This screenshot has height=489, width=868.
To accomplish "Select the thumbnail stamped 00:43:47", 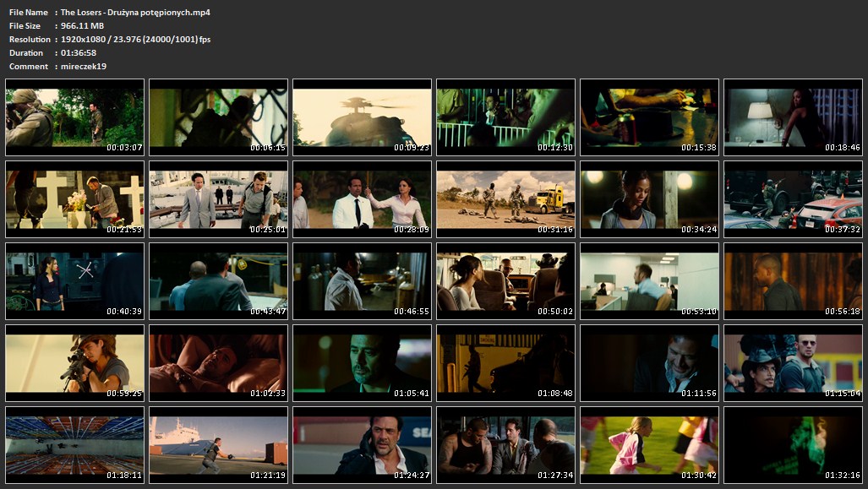I will [x=218, y=281].
